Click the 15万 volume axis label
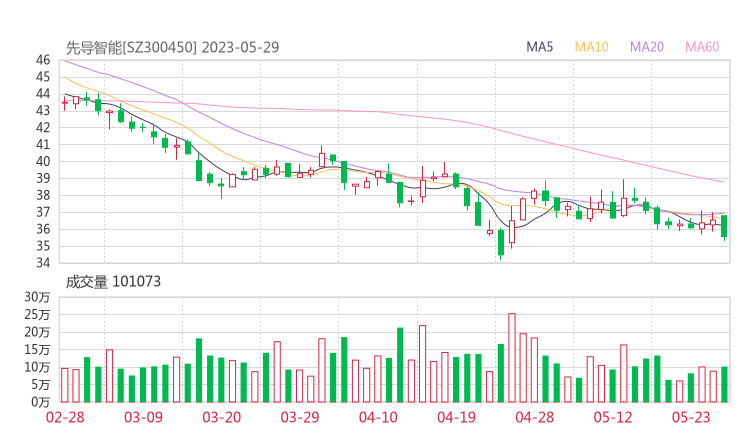The image size is (740, 440). click(x=37, y=350)
